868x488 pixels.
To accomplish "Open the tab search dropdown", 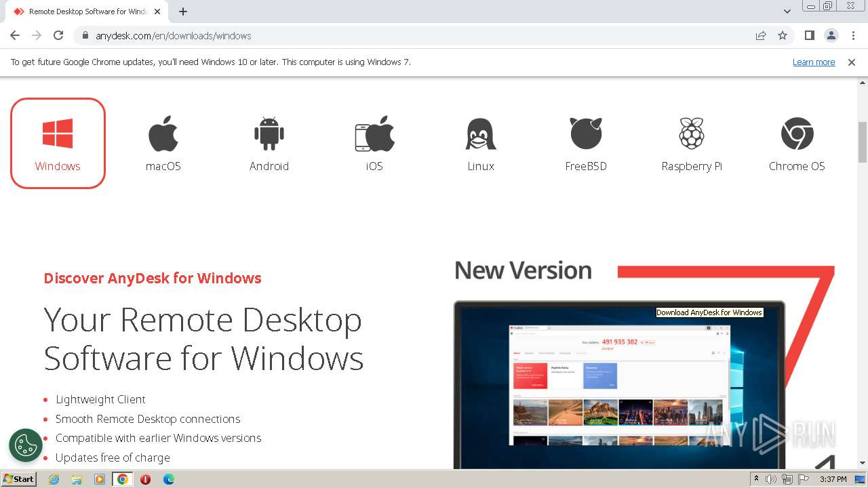I will pyautogui.click(x=787, y=12).
